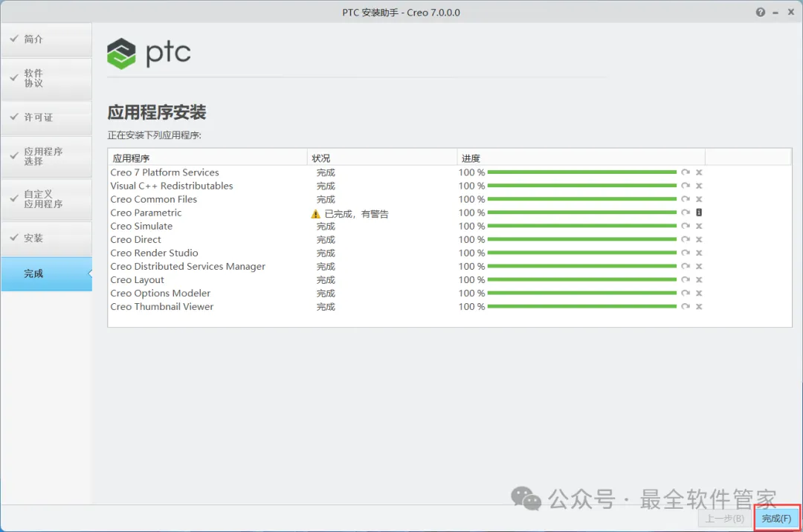Go to the 安装 step in sidebar
Viewport: 803px width, 532px height.
47,239
